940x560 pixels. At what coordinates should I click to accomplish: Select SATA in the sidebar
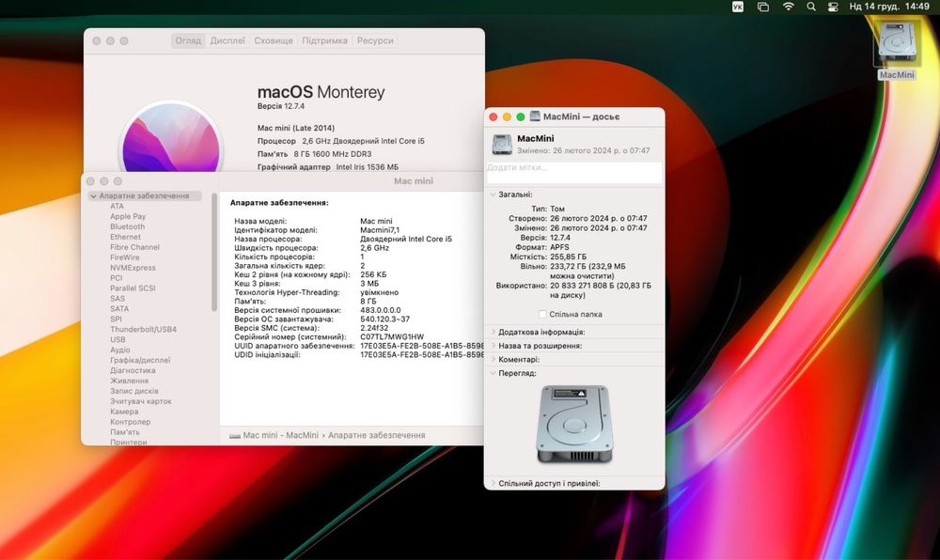(x=119, y=308)
